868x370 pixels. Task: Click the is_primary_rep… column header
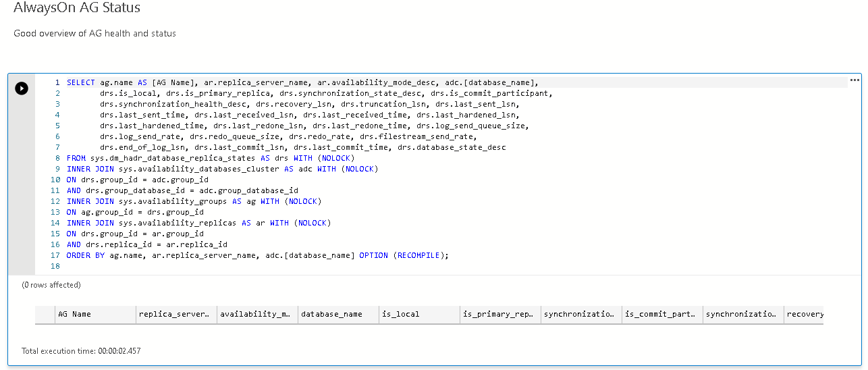500,314
